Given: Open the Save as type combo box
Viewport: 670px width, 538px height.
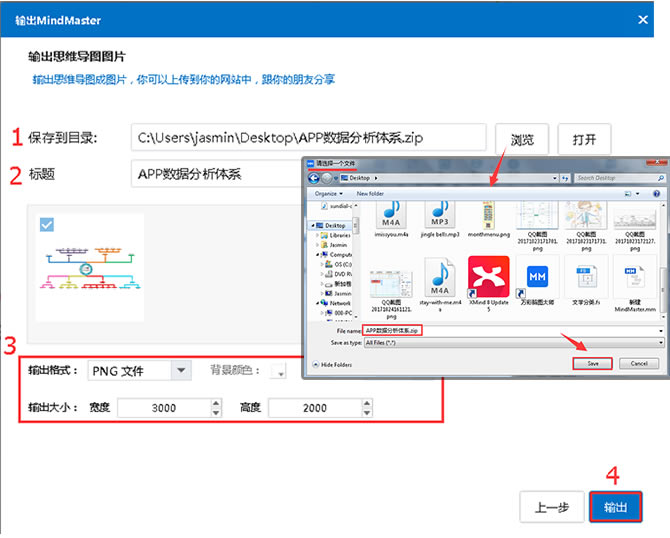Looking at the screenshot, I should pos(514,342).
